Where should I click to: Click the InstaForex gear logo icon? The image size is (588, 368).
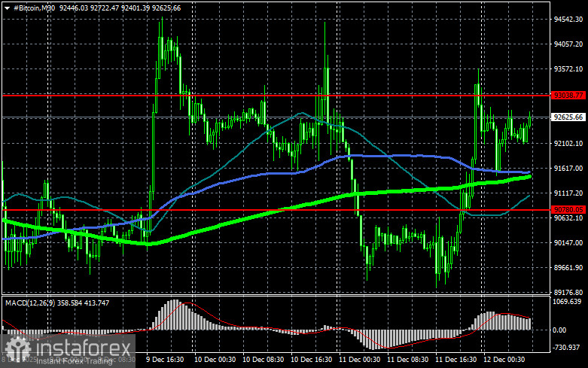point(18,349)
